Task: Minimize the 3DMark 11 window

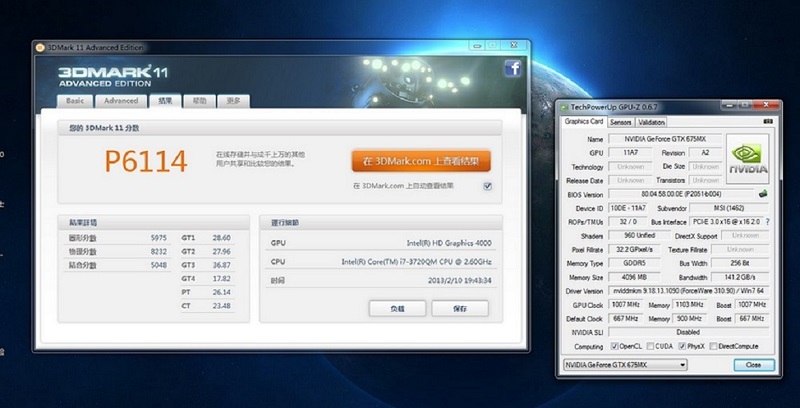Action: 477,45
